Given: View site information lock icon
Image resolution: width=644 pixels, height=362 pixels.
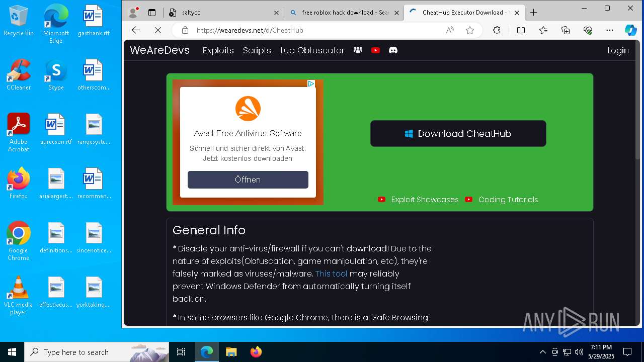Looking at the screenshot, I should [x=185, y=30].
